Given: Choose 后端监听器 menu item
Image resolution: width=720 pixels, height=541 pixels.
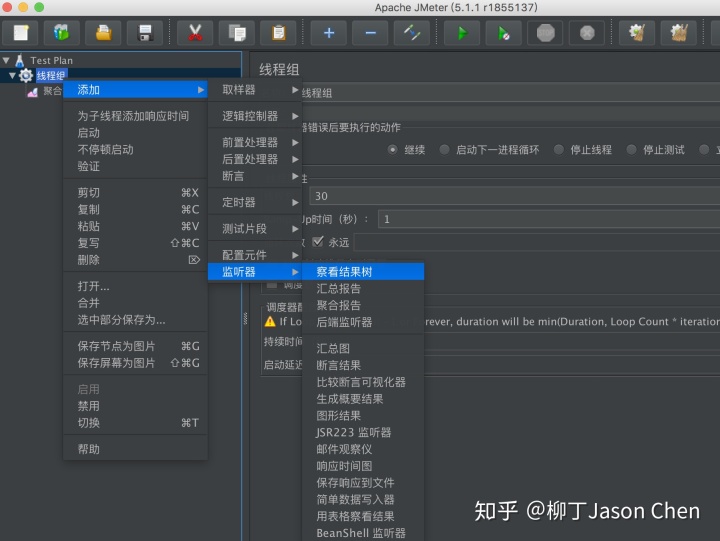Looking at the screenshot, I should coord(363,322).
